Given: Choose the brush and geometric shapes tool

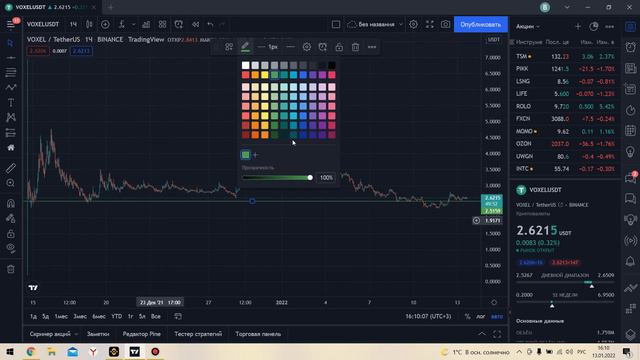Looking at the screenshot, I should pyautogui.click(x=11, y=87).
